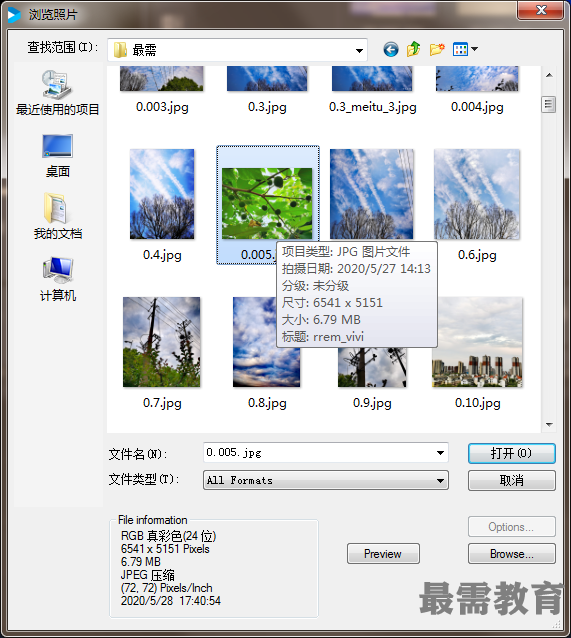Screen dimensions: 571x638
Task: Go to Desktop (桌面) in sidebar
Action: pyautogui.click(x=57, y=156)
